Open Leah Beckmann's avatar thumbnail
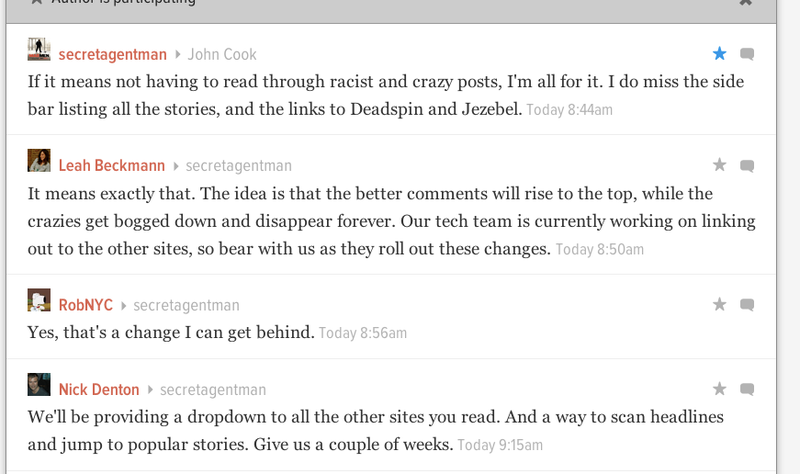The width and height of the screenshot is (800, 474). pyautogui.click(x=39, y=160)
